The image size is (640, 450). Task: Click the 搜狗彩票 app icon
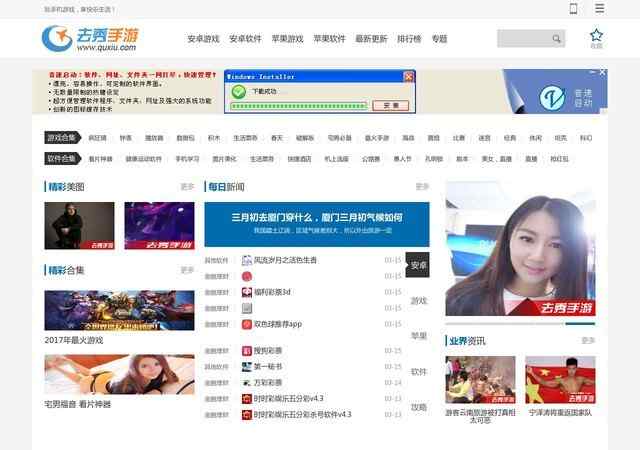[x=247, y=351]
